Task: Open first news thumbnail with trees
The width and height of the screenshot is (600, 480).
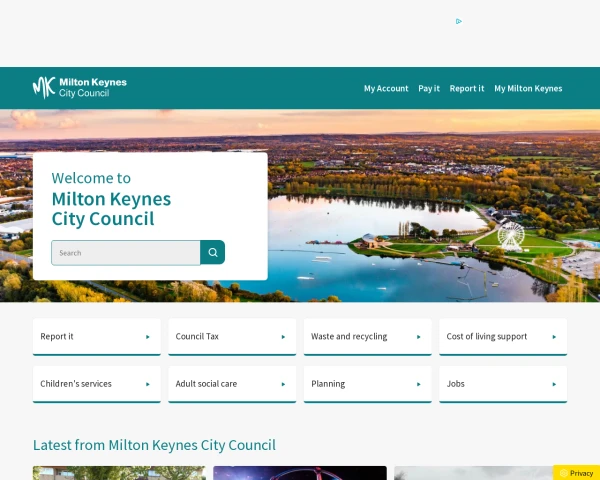Action: tap(119, 473)
